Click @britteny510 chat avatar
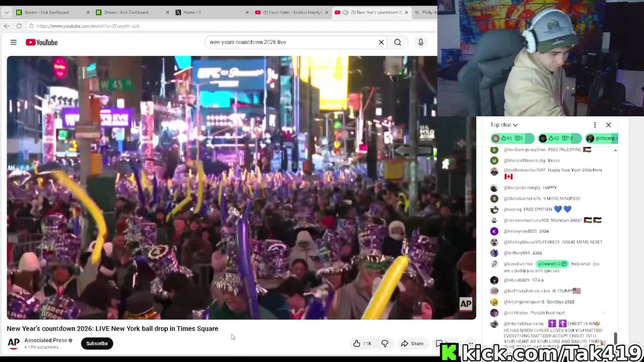This screenshot has width=644, height=362. pos(494,253)
